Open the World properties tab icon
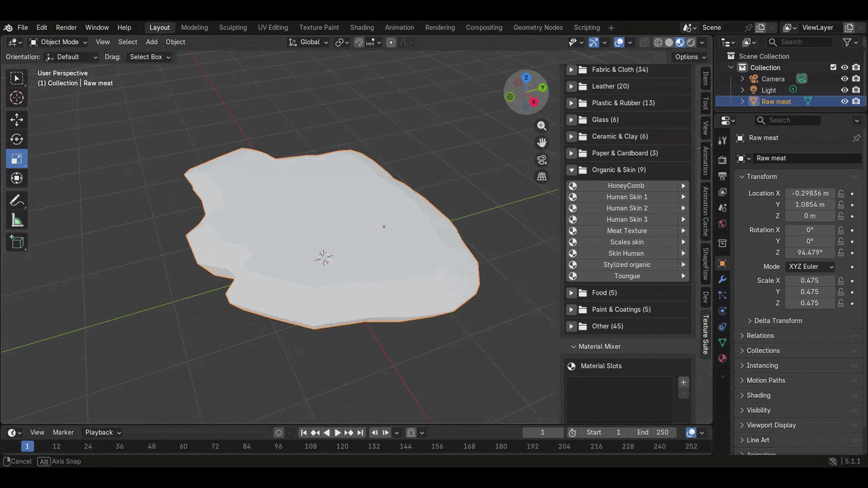This screenshot has width=868, height=488. point(722,224)
